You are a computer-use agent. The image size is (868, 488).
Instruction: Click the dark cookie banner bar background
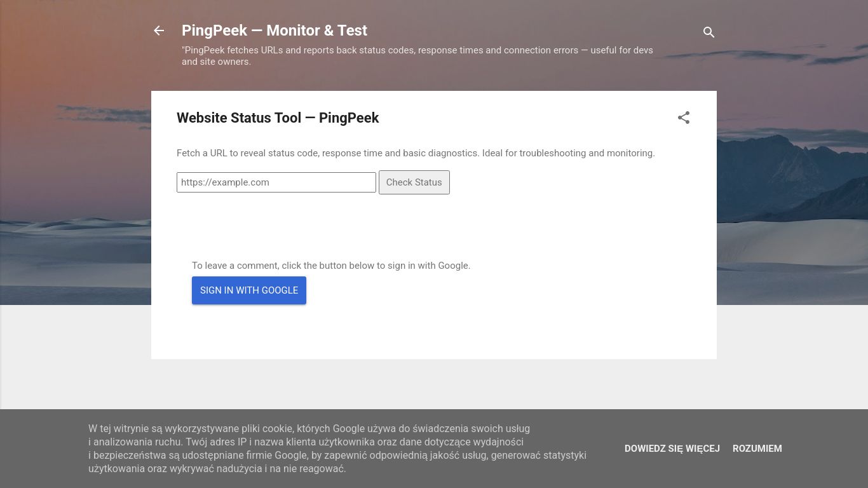(x=38, y=449)
